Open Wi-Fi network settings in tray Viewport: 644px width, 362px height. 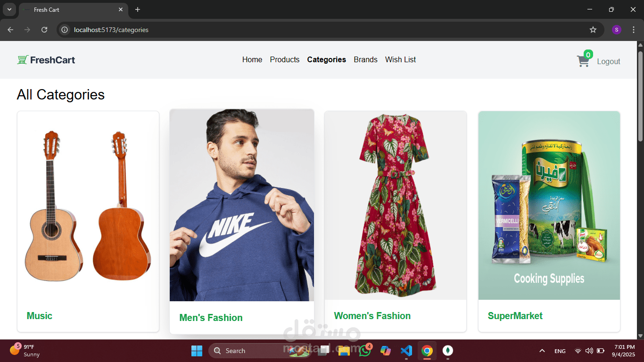pos(578,351)
